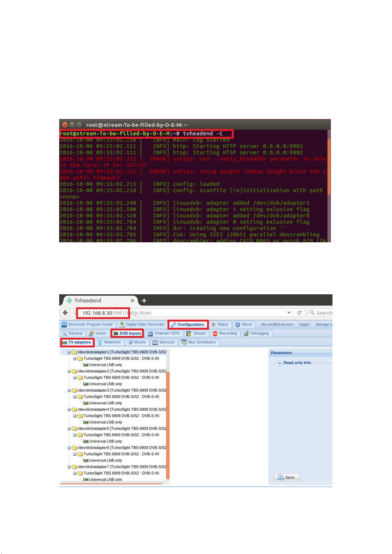The image size is (392, 554).
Task: Select Universal LNB only under adapter1
Action: point(106,365)
